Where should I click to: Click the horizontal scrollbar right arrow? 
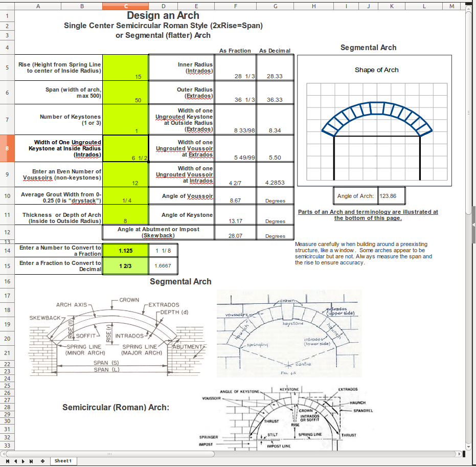click(x=460, y=454)
